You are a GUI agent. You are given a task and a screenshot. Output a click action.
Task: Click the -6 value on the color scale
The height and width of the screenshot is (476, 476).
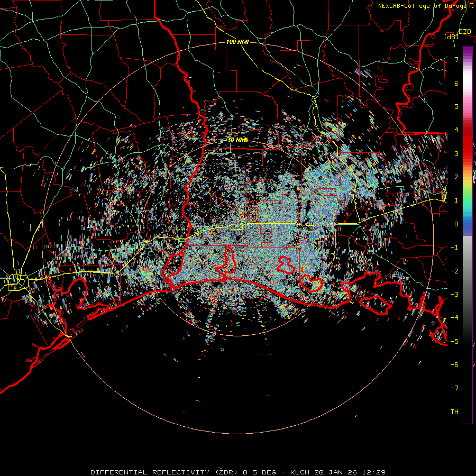[454, 365]
